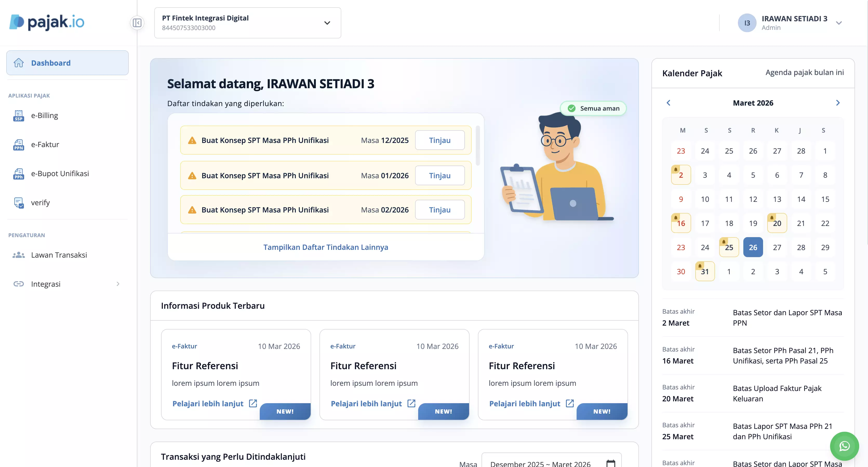868x467 pixels.
Task: Click the green WhatsApp chat icon
Action: [844, 446]
